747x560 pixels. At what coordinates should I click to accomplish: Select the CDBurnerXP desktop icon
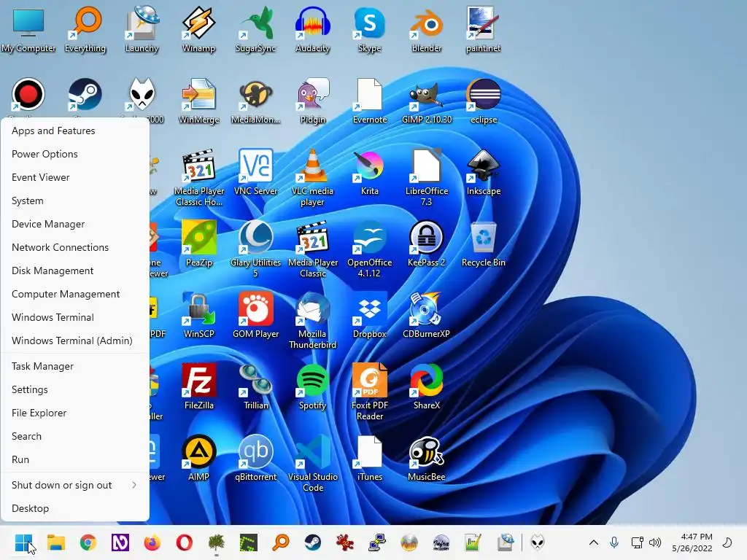point(426,315)
